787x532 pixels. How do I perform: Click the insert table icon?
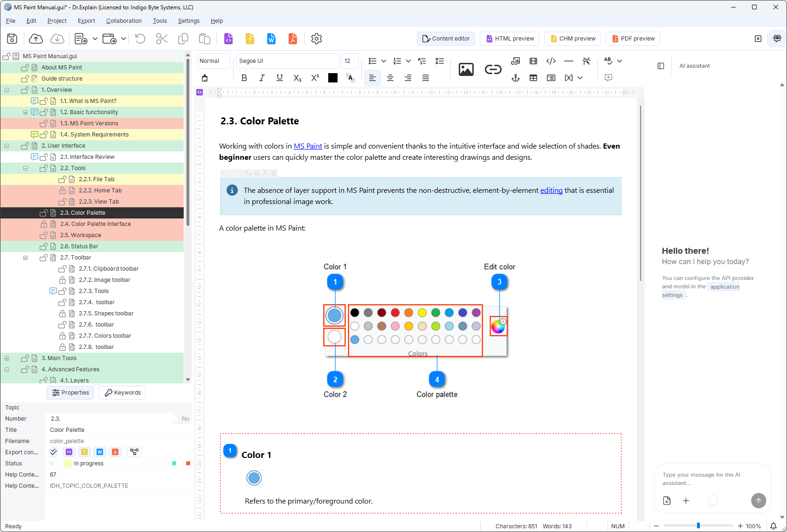(x=533, y=78)
